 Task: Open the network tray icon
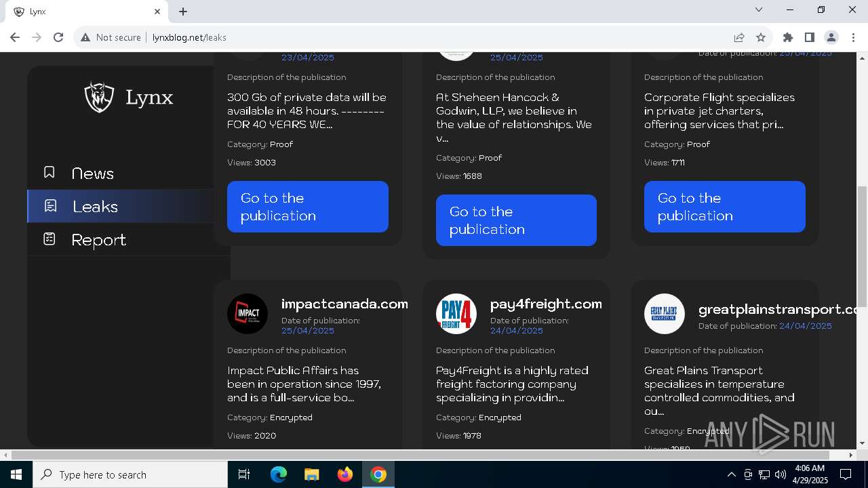point(764,474)
